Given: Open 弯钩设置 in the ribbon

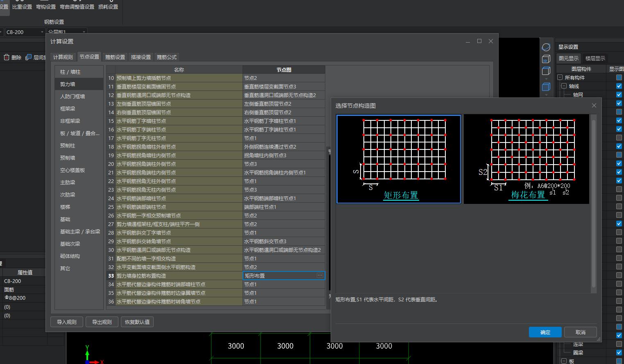Looking at the screenshot, I should [x=46, y=7].
